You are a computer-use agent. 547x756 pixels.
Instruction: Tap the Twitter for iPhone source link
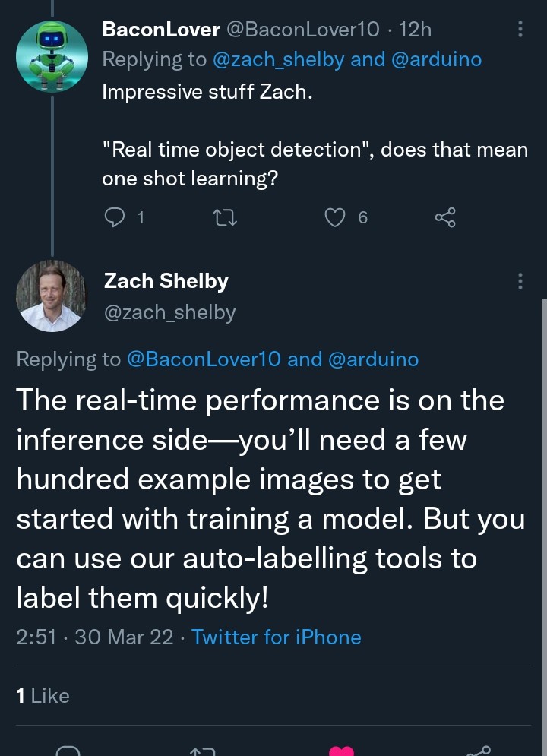277,637
